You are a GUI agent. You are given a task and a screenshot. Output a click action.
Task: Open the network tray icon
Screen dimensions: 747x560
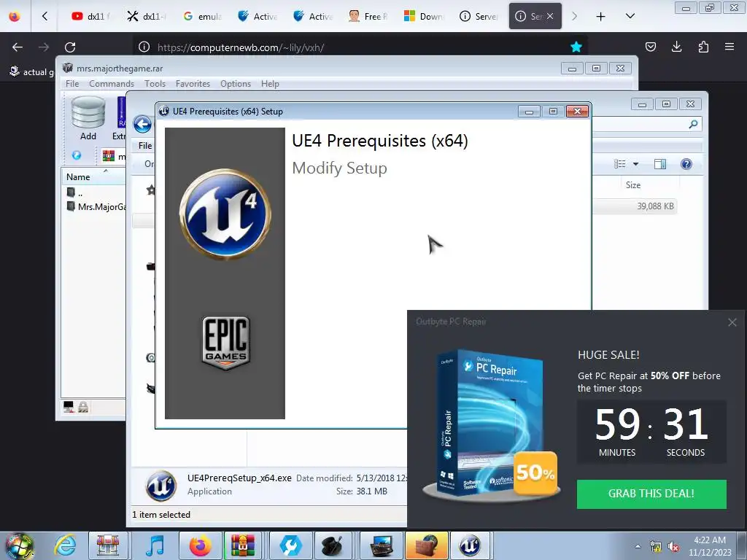[656, 547]
